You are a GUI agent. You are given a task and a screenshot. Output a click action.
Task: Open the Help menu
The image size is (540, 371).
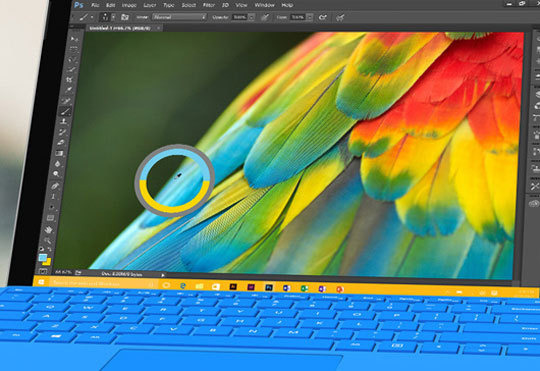287,5
